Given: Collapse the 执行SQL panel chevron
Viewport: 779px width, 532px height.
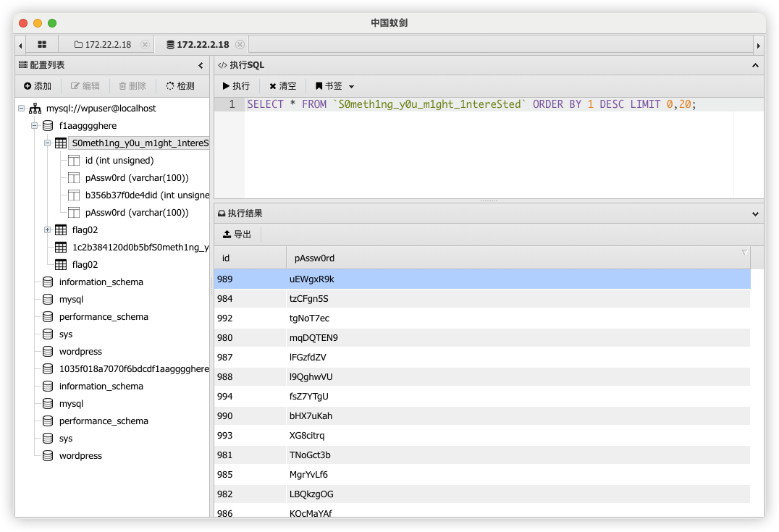Looking at the screenshot, I should (x=755, y=66).
